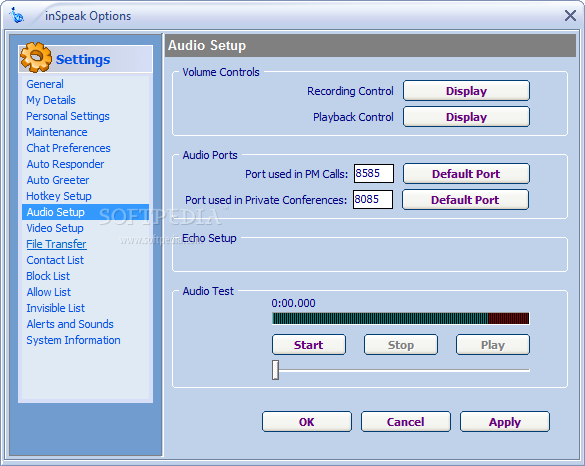
Task: Select Allow List
Action: tap(49, 292)
